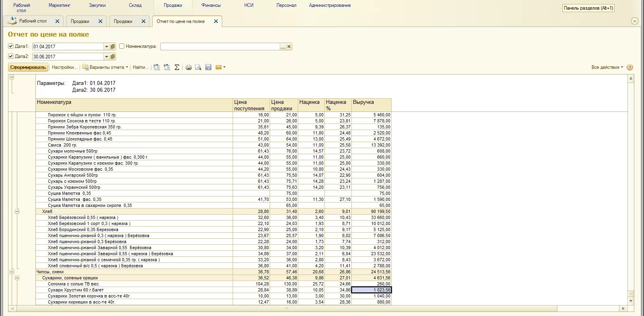The width and height of the screenshot is (644, 316).
Task: Click the ellipsis select button for Номенклатура
Action: 283,47
